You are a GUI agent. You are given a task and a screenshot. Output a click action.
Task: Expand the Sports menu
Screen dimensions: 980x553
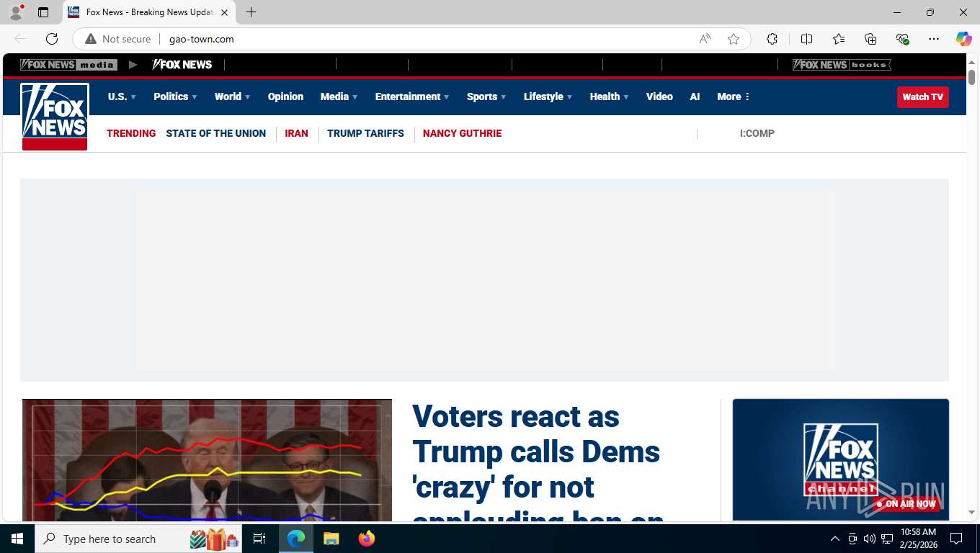point(486,96)
